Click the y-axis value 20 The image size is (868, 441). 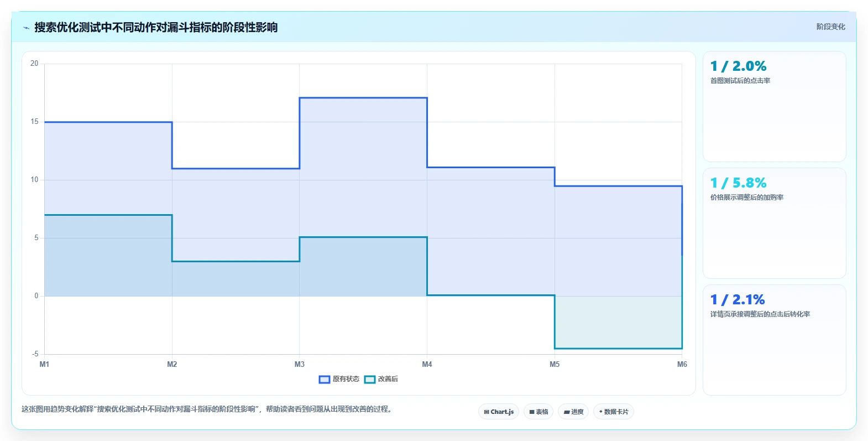pos(34,64)
